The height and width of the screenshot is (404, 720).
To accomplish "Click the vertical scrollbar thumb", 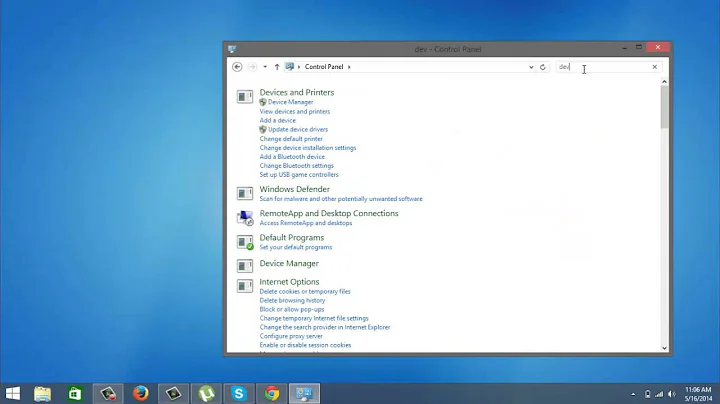I will point(664,107).
